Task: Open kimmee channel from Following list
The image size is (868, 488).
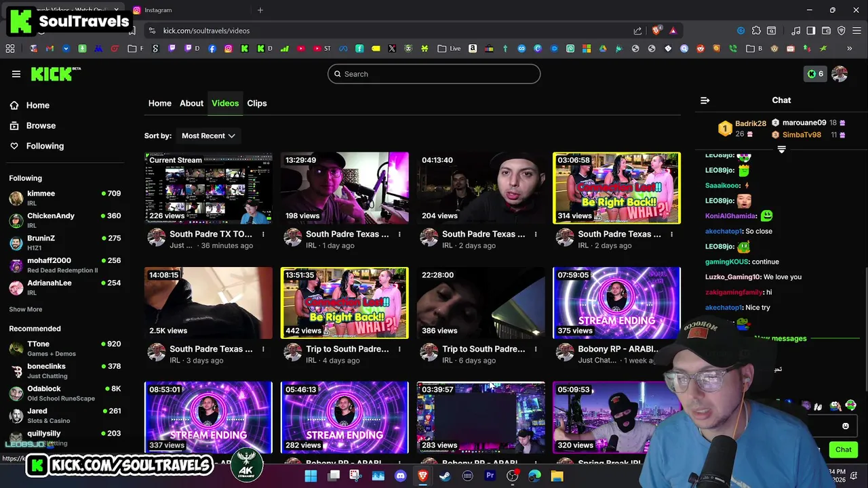Action: point(64,198)
